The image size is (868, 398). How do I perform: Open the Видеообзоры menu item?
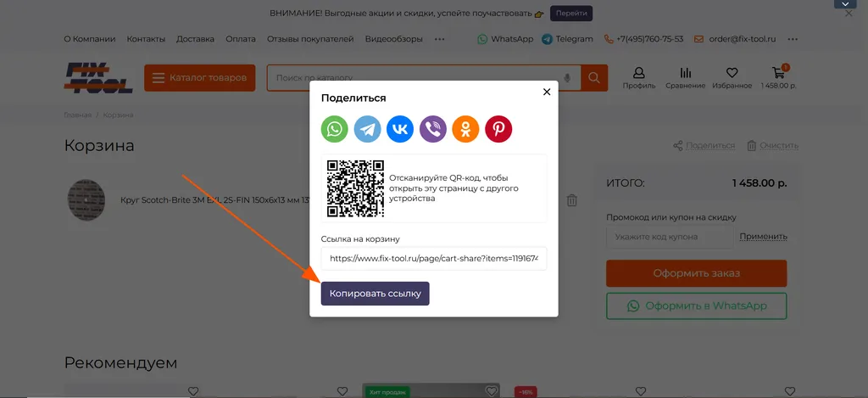[394, 39]
